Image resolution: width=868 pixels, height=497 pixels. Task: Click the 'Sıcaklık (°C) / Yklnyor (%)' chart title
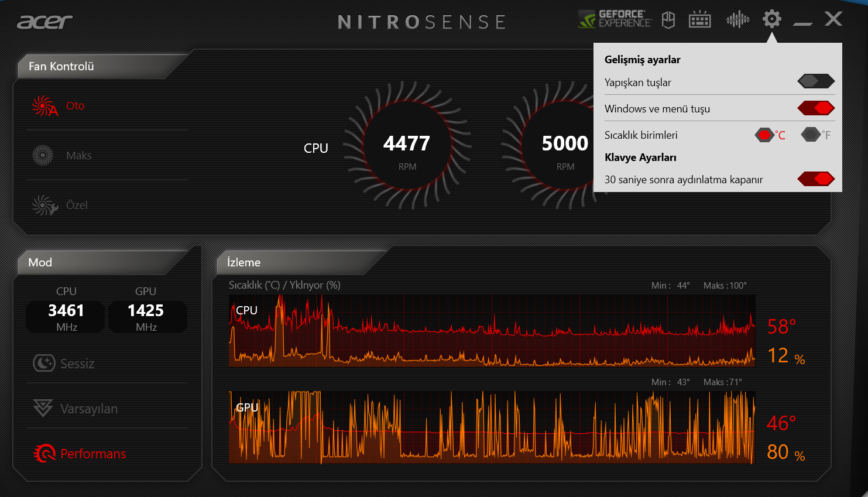[284, 285]
